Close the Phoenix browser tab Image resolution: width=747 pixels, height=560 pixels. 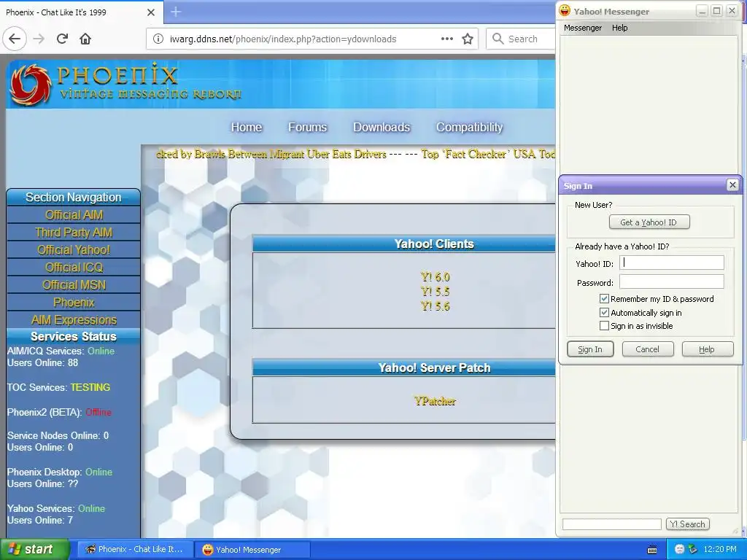point(150,12)
